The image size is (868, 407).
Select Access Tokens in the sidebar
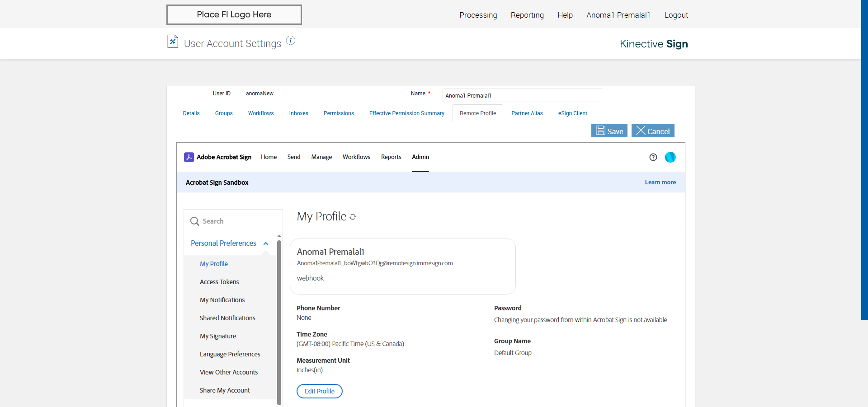(x=219, y=282)
